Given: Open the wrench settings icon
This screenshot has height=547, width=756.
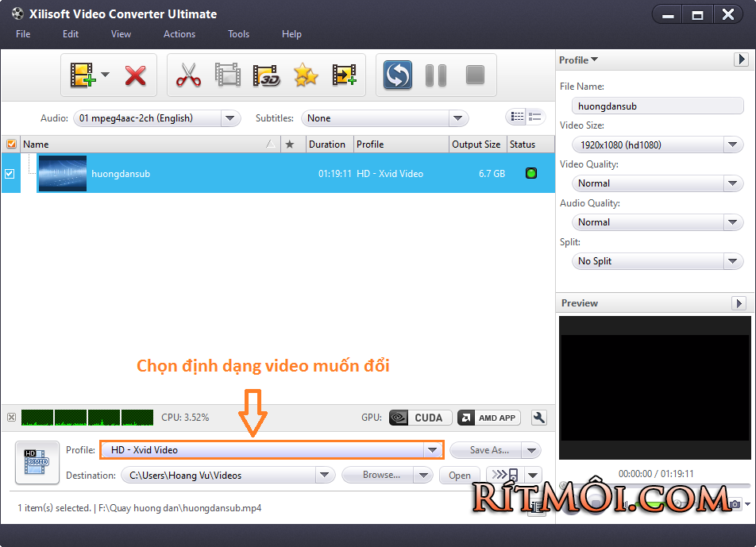Looking at the screenshot, I should [x=539, y=418].
